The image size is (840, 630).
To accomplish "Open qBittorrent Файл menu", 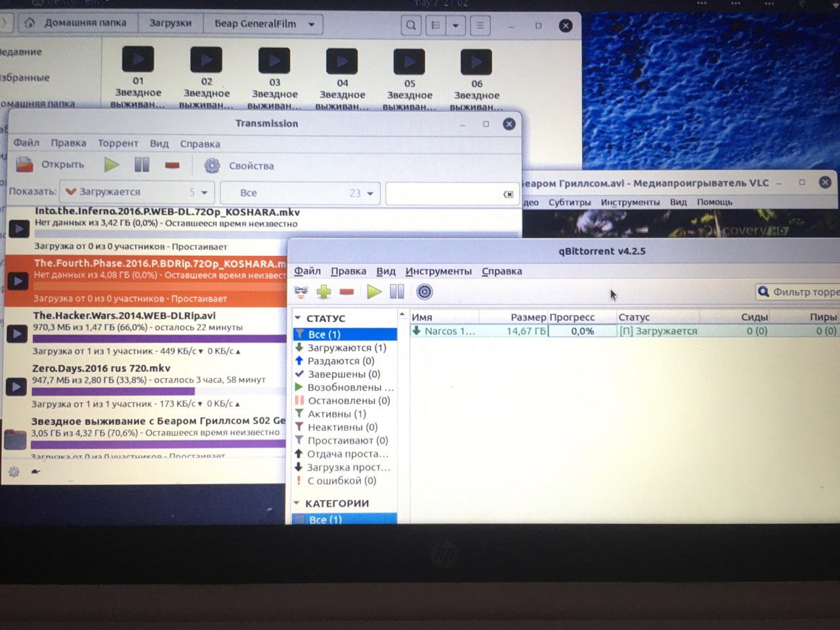I will coord(307,271).
